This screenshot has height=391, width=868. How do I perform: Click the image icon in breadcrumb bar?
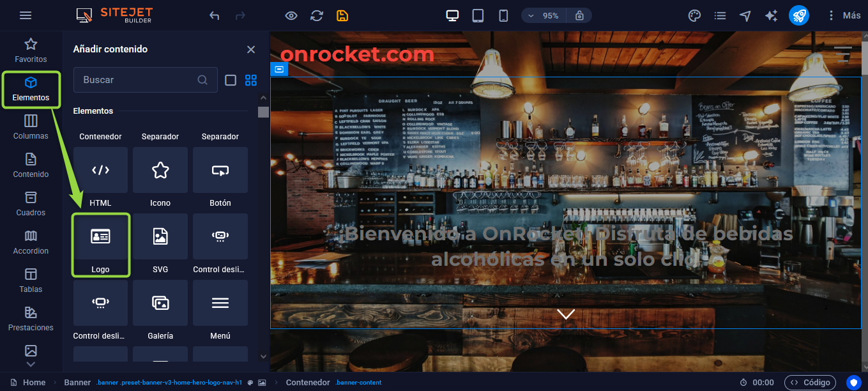(x=262, y=383)
